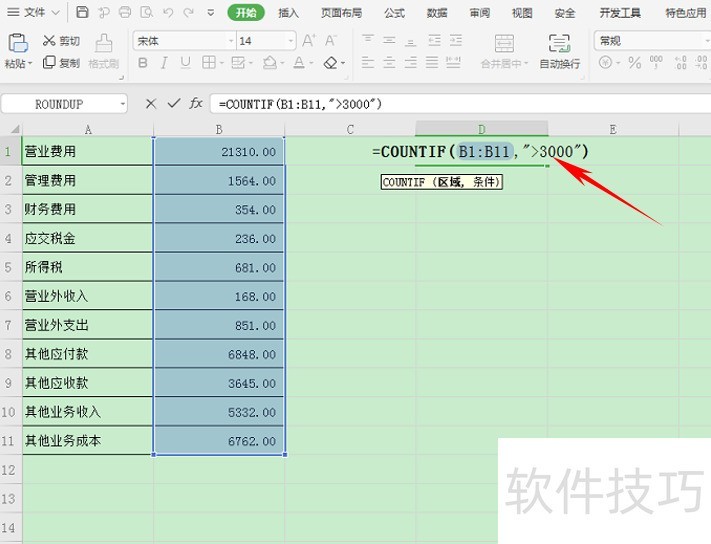Cancel formula entry with X icon
This screenshot has width=711, height=544.
click(151, 104)
